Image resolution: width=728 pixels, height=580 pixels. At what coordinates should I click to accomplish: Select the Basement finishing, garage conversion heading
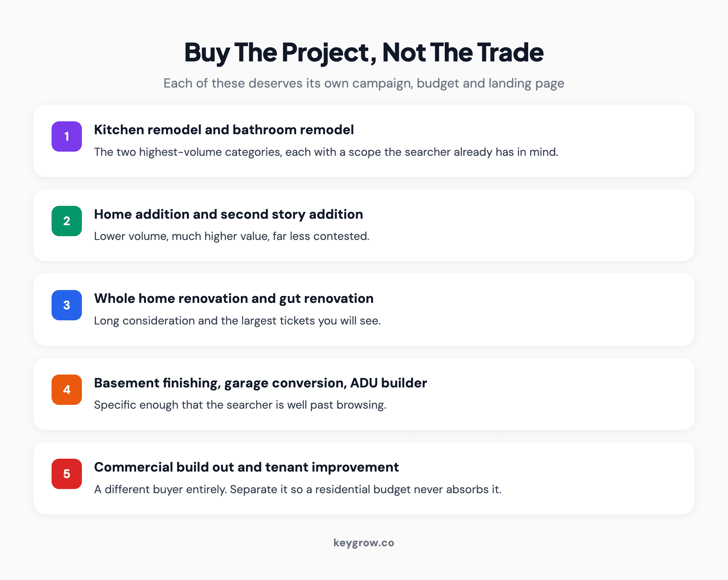point(260,383)
